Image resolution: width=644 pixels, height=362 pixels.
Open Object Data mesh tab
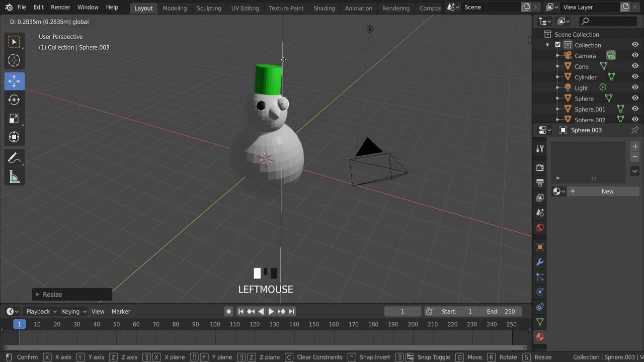tap(540, 322)
